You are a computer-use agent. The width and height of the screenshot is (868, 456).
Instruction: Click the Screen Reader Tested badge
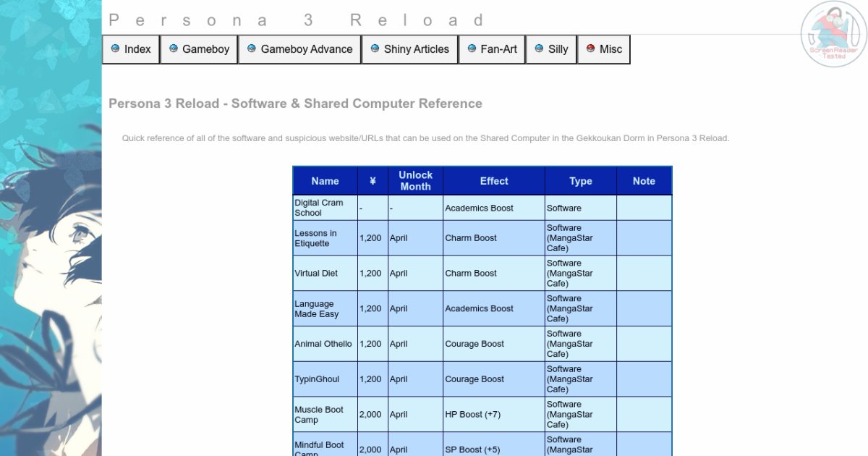tap(833, 34)
